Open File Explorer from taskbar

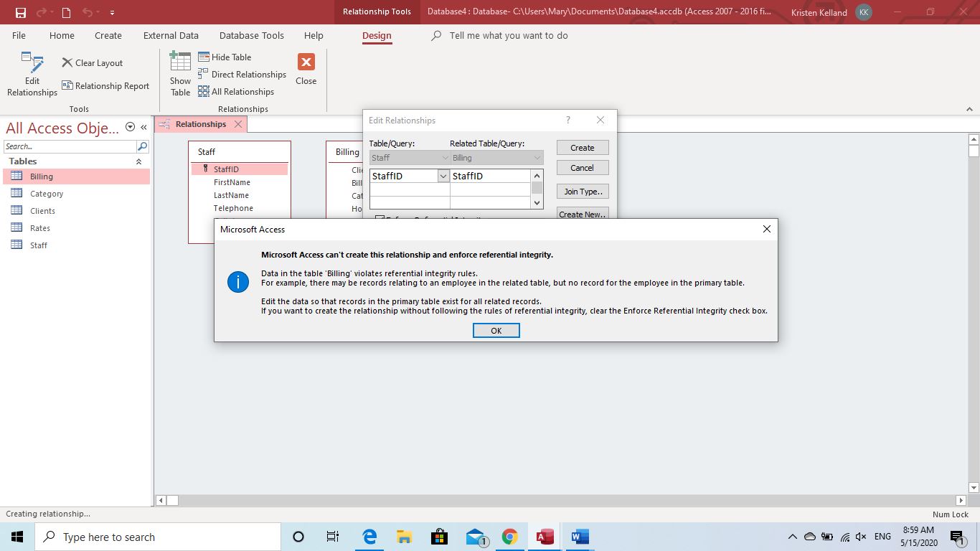pyautogui.click(x=405, y=537)
